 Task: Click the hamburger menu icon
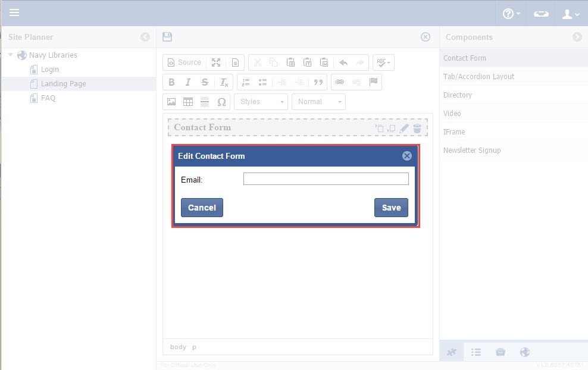click(14, 12)
